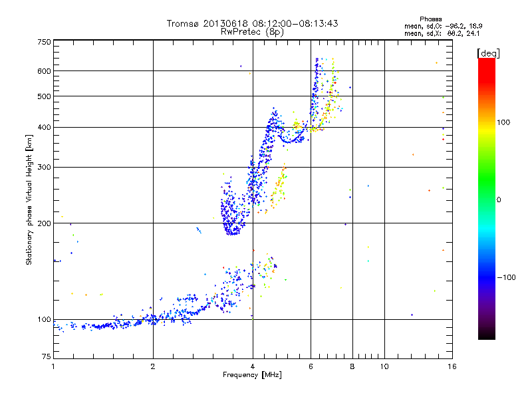Click the 'Stationary phase Virtual Height [km]' axis label
Image resolution: width=532 pixels, height=399 pixels.
coord(29,199)
